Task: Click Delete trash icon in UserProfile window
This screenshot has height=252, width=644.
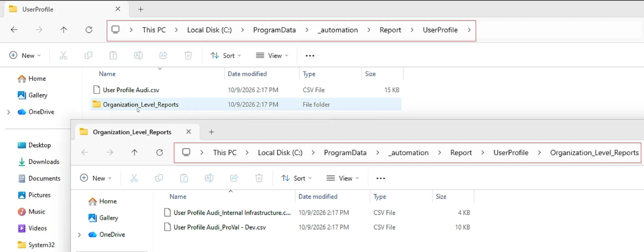Action: (x=188, y=55)
